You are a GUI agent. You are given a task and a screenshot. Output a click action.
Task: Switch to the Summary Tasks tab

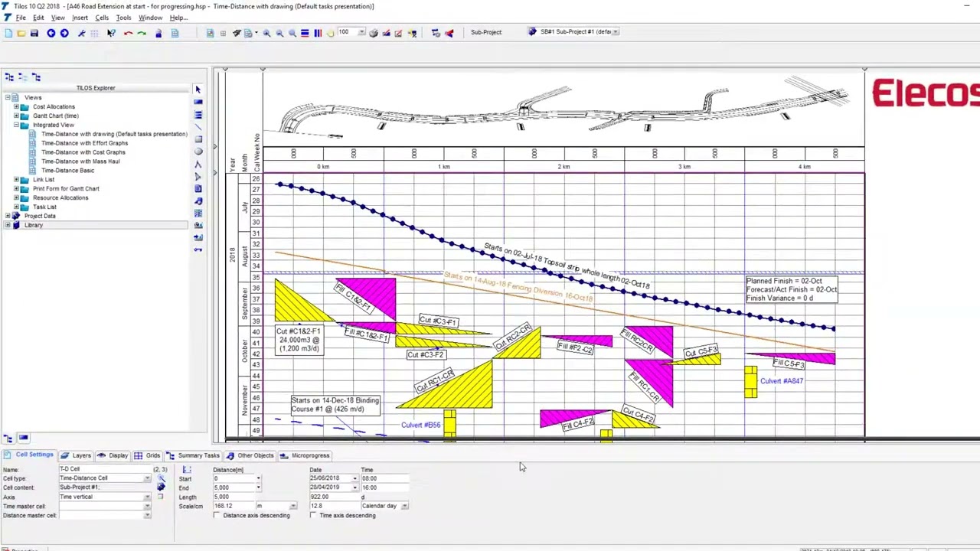[x=193, y=456]
